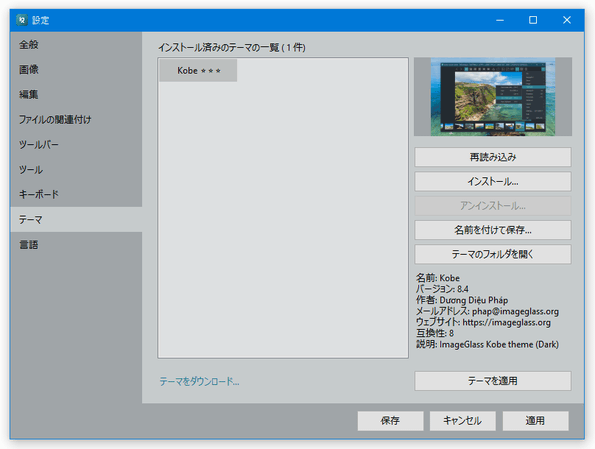Switch to the キーボード tab
595x449 pixels.
pos(76,194)
